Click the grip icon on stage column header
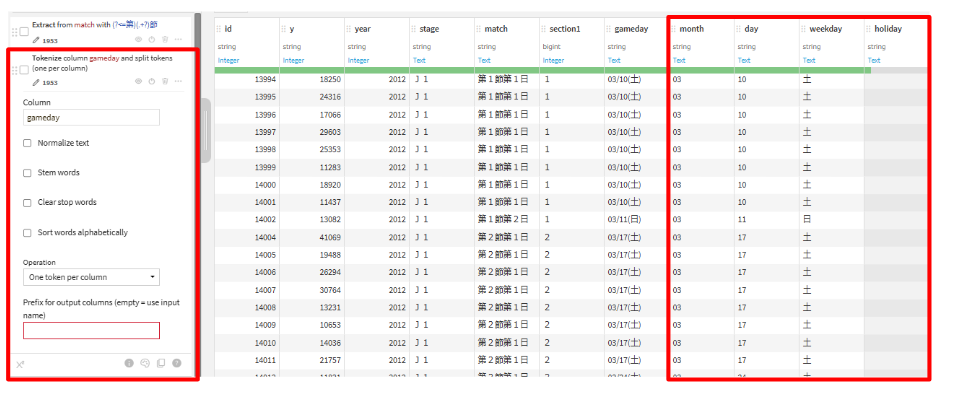Screen dimensions: 955x394 pos(414,29)
